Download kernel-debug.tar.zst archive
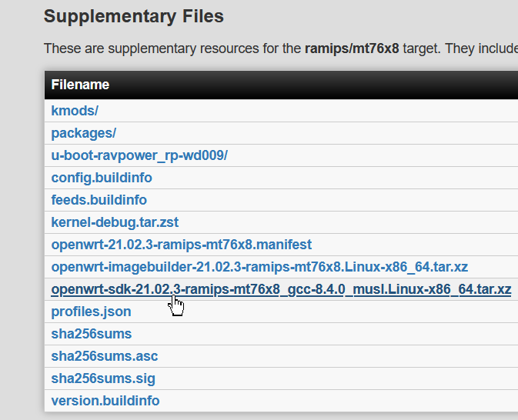Image resolution: width=518 pixels, height=420 pixels. pyautogui.click(x=115, y=222)
